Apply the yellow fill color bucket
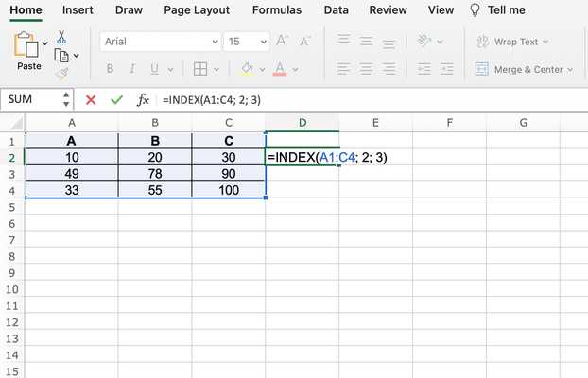The width and height of the screenshot is (588, 378). [247, 69]
